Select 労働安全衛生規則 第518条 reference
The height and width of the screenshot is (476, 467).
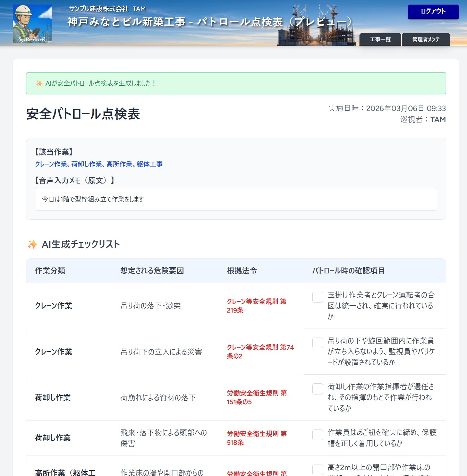click(256, 438)
